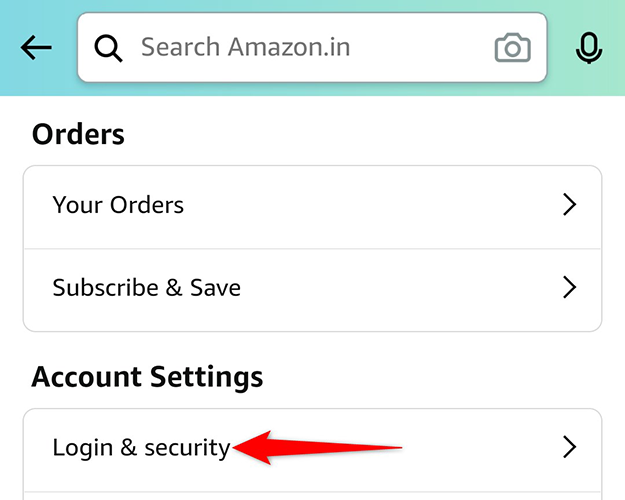This screenshot has height=500, width=625.
Task: Open Login & security settings
Action: click(141, 447)
